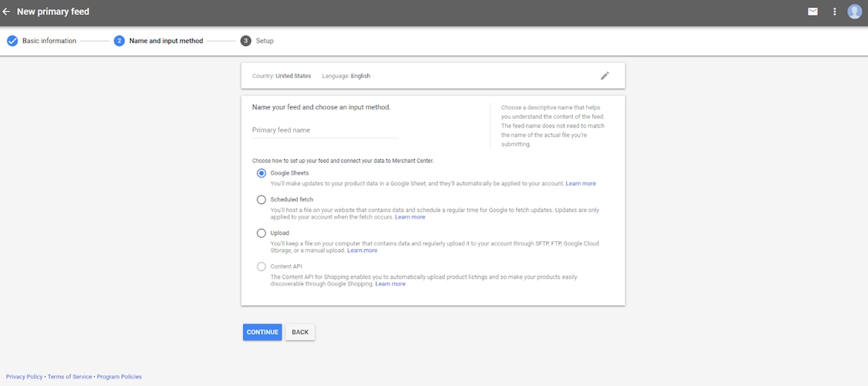Click the 'Language: English' text

pos(346,76)
